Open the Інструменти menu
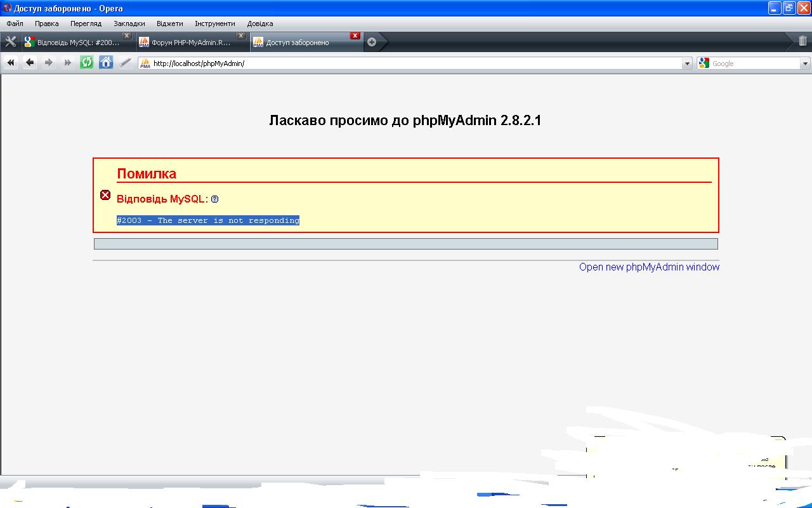This screenshot has width=812, height=508. pyautogui.click(x=214, y=23)
